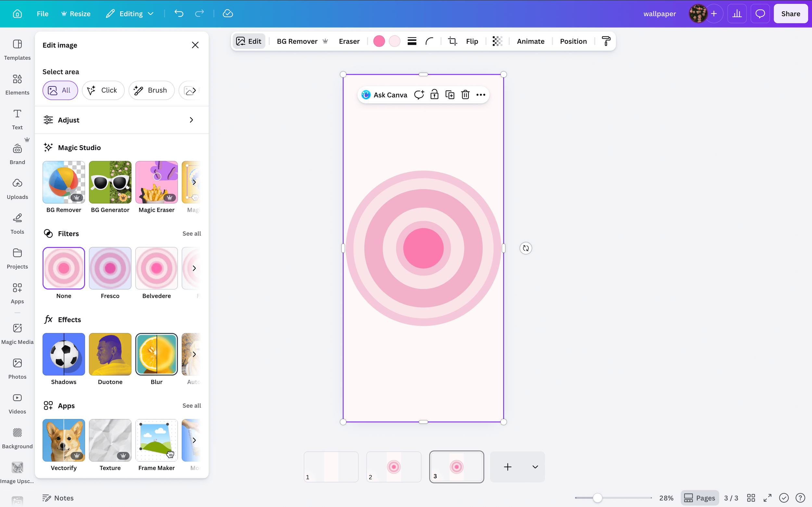
Task: Open the Templates panel
Action: point(17,50)
